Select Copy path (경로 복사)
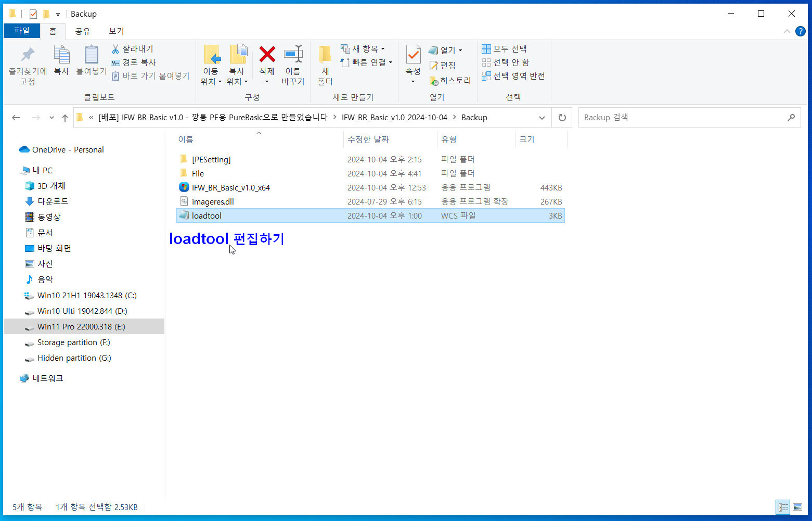This screenshot has width=812, height=521. 134,62
